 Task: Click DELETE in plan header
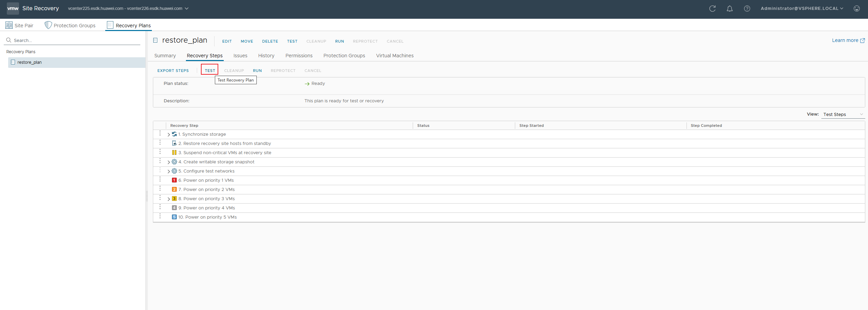pyautogui.click(x=270, y=41)
